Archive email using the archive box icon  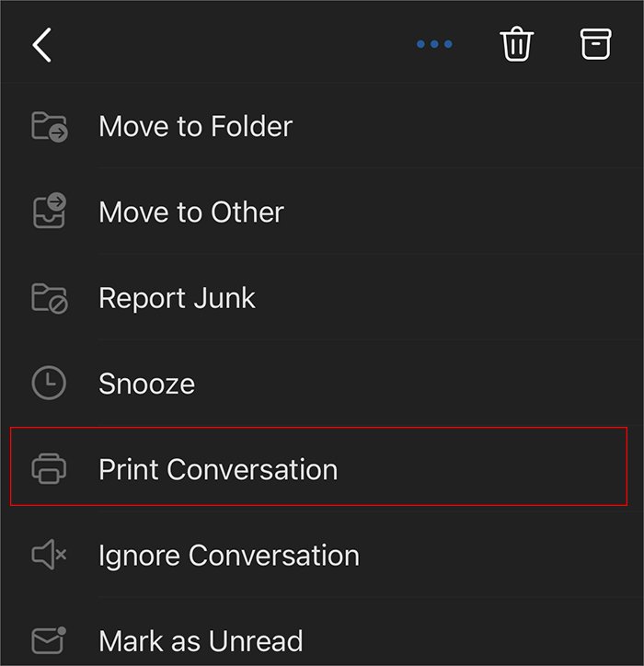pyautogui.click(x=595, y=44)
